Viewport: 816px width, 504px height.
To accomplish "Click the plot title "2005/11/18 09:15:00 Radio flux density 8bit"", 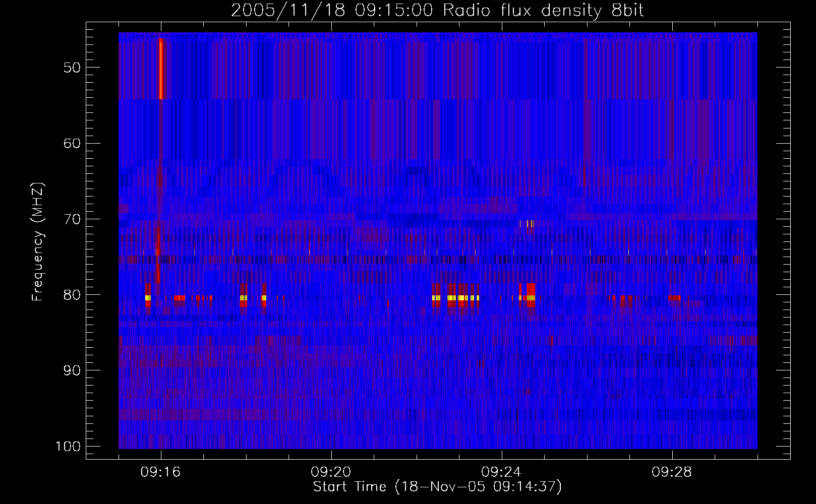I will pyautogui.click(x=437, y=11).
